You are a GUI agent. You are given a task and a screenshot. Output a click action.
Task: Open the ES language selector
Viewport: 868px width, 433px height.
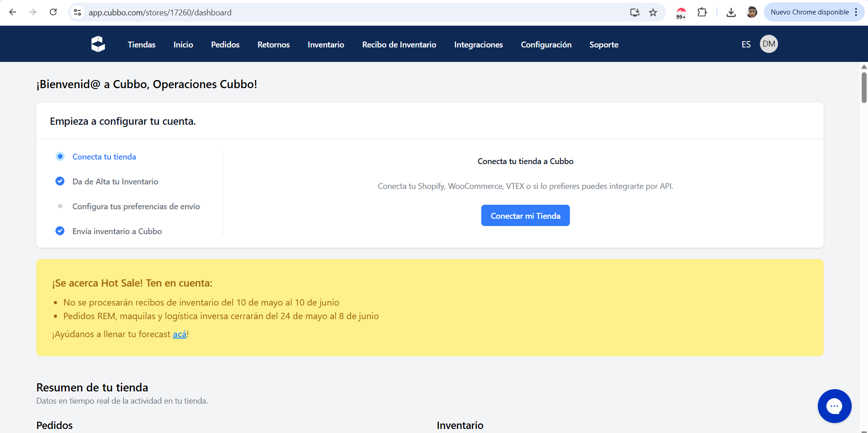746,44
